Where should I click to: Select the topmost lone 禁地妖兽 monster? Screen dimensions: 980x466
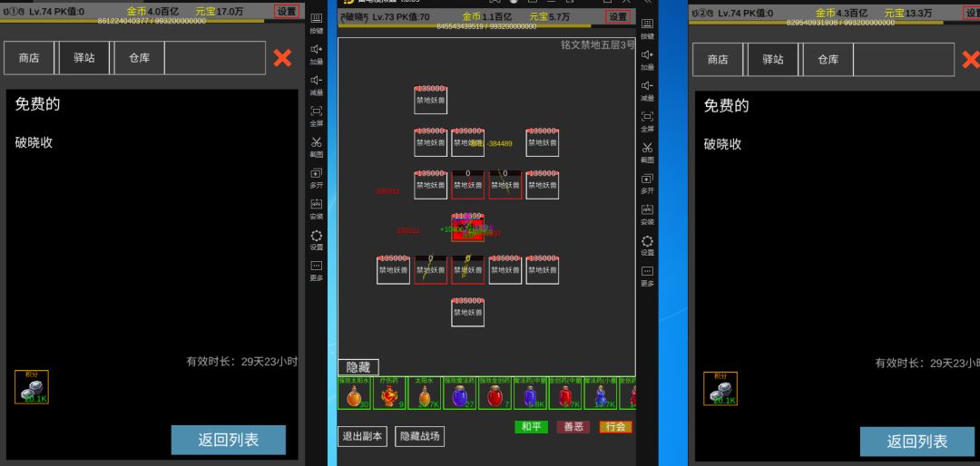click(431, 100)
